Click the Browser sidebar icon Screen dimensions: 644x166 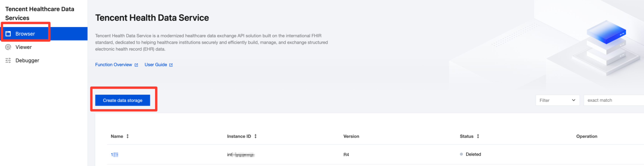point(8,34)
